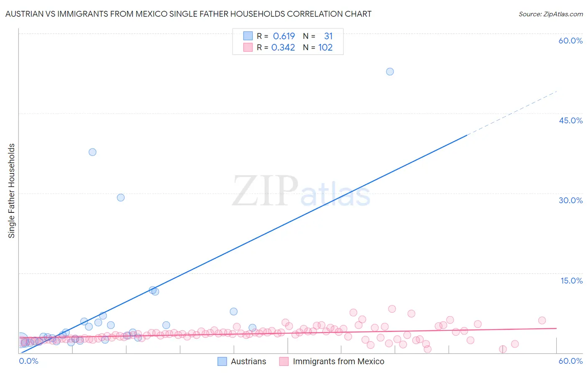Click the pink Immigrants from Mexico swatch in the bottom legend
The image size is (588, 373).
click(284, 361)
